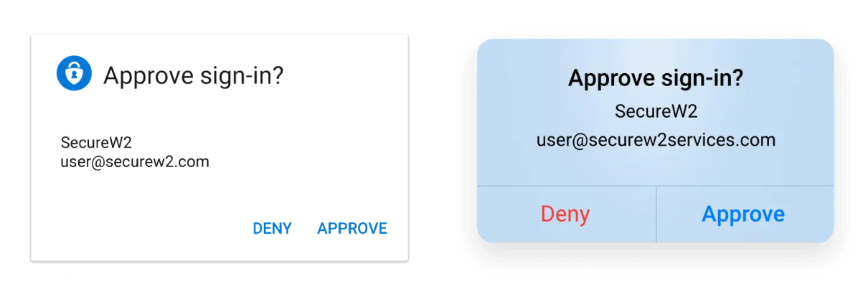The image size is (868, 294).
Task: Choose the red Deny option
Action: tap(565, 214)
